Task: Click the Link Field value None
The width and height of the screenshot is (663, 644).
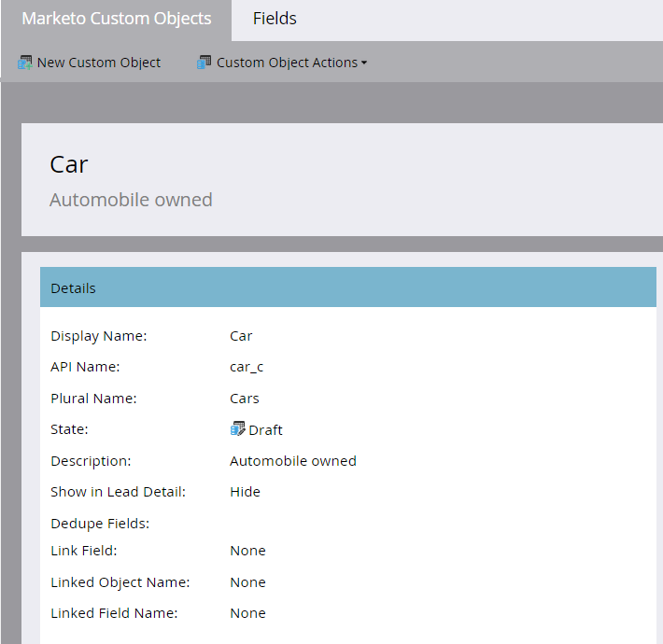Action: (247, 551)
